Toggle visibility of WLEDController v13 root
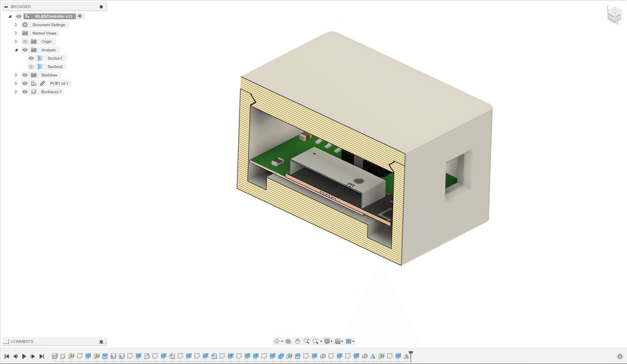 coord(18,17)
